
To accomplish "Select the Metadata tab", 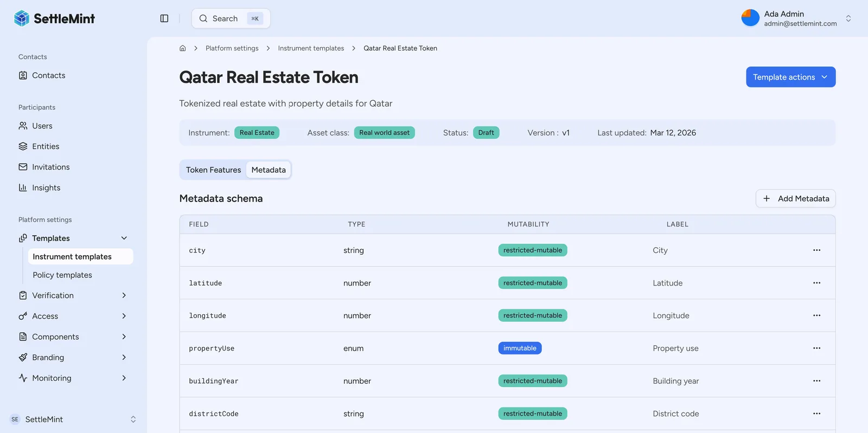I will pyautogui.click(x=269, y=170).
